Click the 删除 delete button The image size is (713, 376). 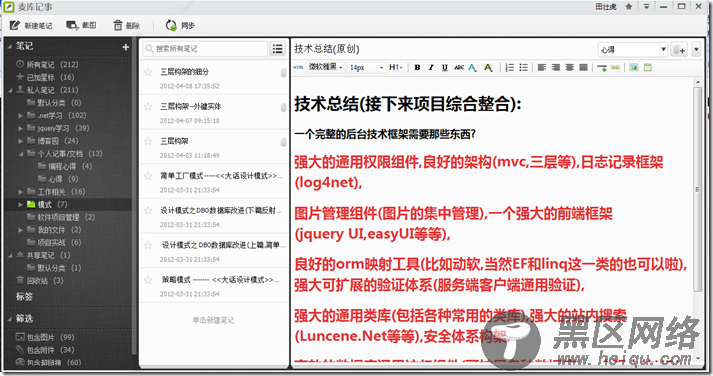(x=126, y=25)
